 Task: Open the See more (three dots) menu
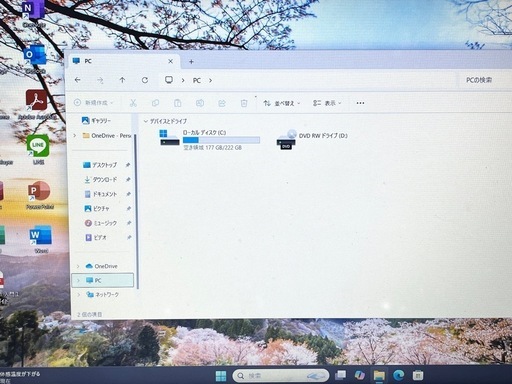coord(360,103)
